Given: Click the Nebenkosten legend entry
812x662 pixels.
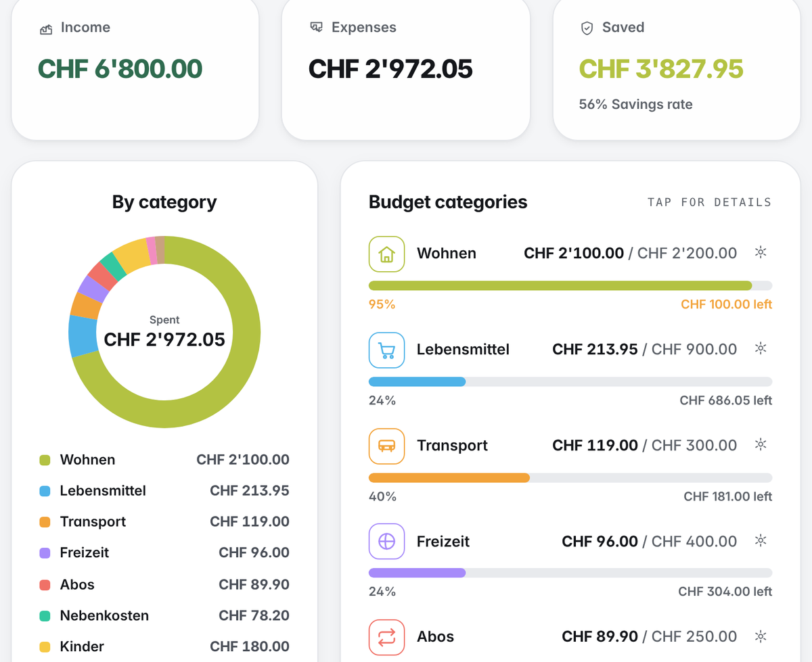Looking at the screenshot, I should click(164, 615).
